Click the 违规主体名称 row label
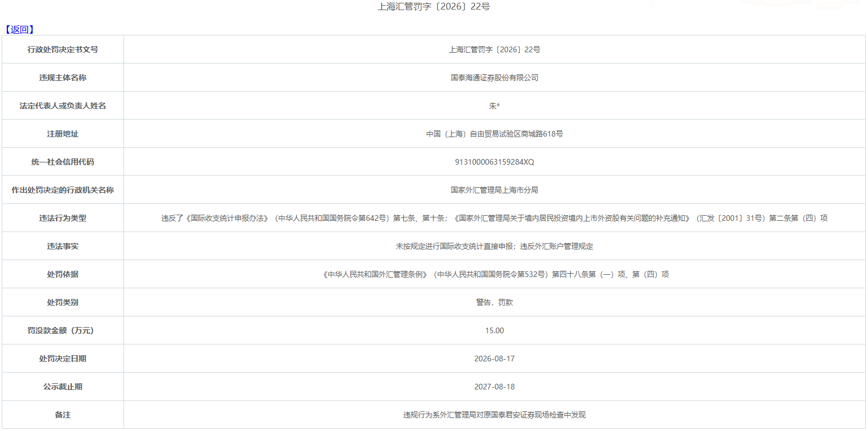The image size is (868, 431). coord(63,78)
